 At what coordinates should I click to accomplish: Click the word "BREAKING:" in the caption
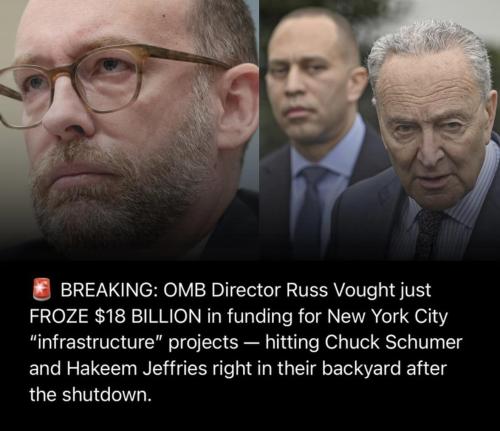109,290
